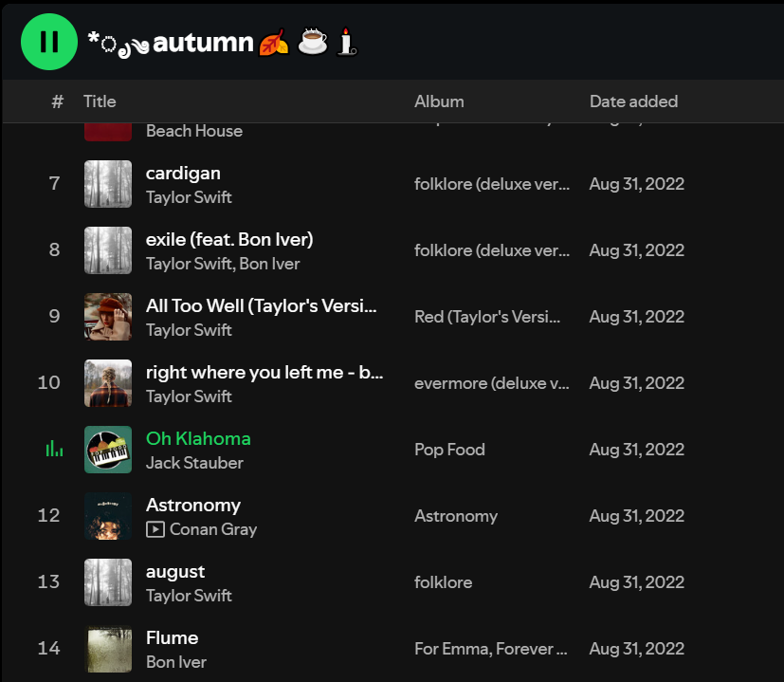Click the august track title
The height and width of the screenshot is (682, 784).
[x=175, y=572]
